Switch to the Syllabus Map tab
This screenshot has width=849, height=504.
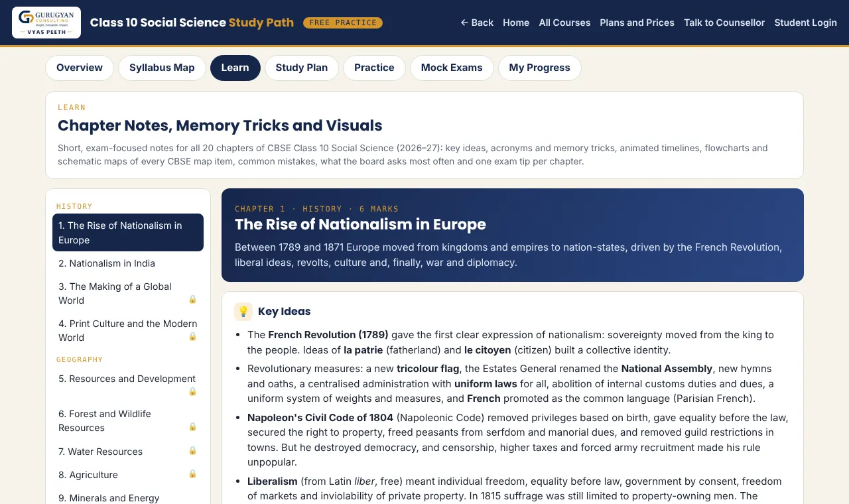[x=162, y=68]
